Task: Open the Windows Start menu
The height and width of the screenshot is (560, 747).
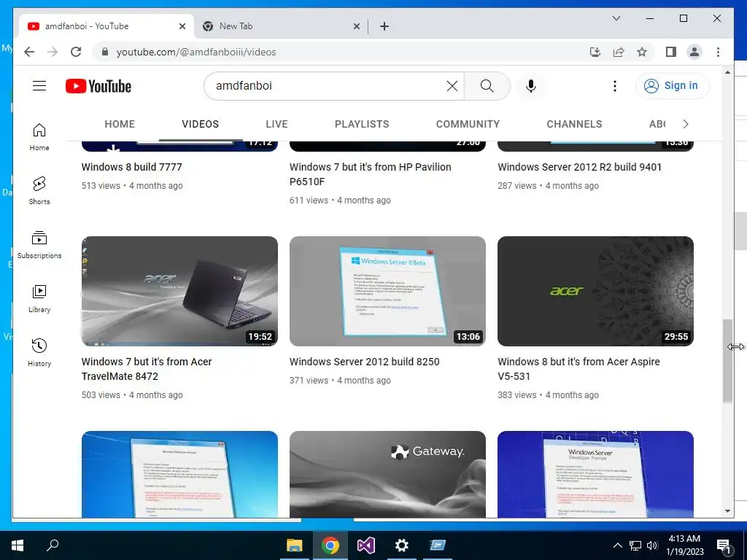Action: [x=18, y=545]
